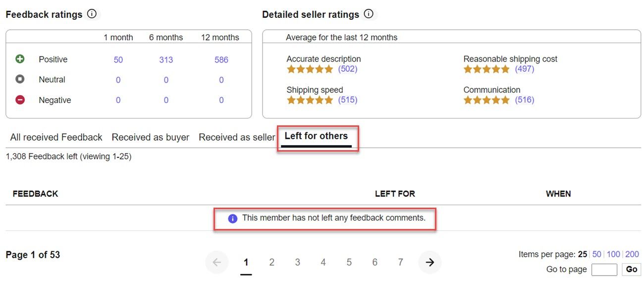Click the green Positive feedback icon

20,59
